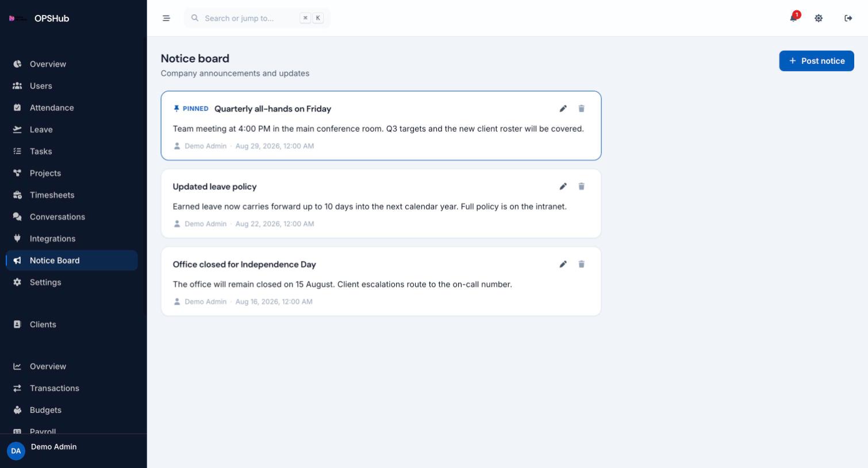The width and height of the screenshot is (868, 468).
Task: Open the Users page
Action: click(x=72, y=86)
